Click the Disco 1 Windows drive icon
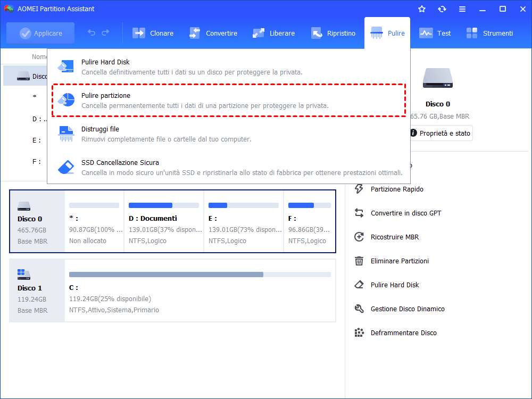The width and height of the screenshot is (532, 399). [24, 274]
